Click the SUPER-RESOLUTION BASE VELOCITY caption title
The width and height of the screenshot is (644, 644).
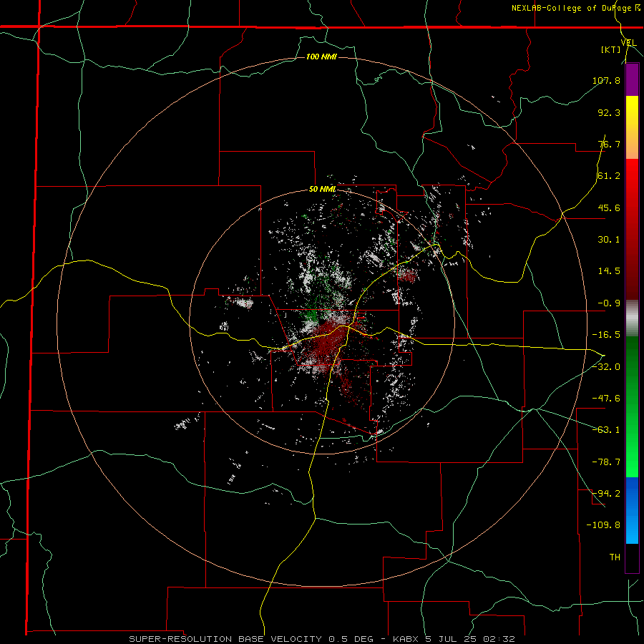coord(227,639)
